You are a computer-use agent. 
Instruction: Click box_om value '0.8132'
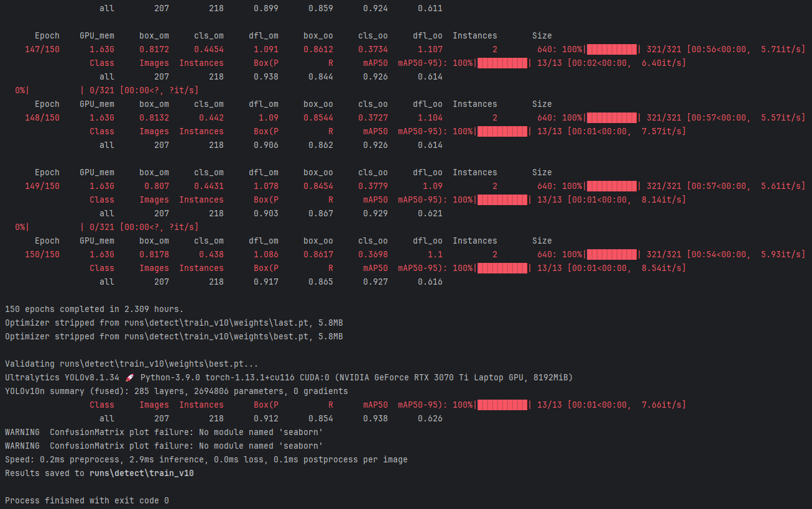coord(154,117)
